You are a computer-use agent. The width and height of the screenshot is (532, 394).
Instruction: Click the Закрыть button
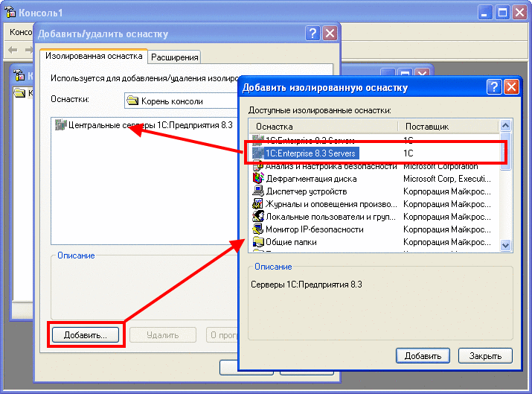(485, 355)
